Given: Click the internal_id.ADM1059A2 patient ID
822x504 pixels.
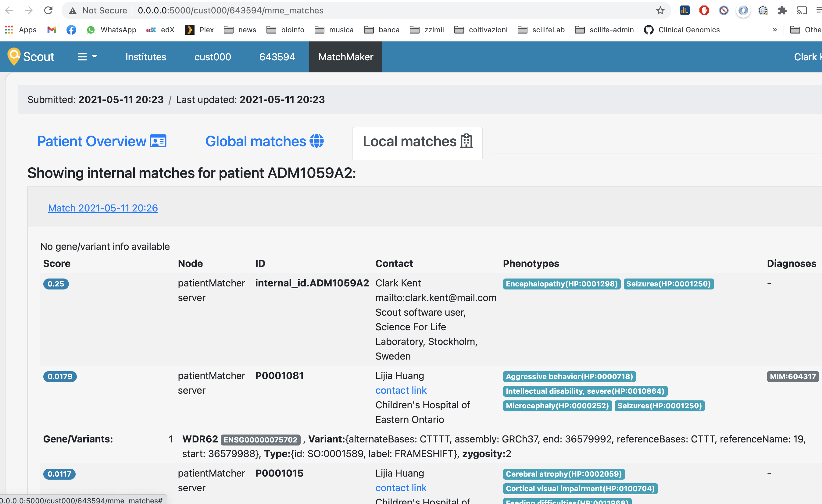Looking at the screenshot, I should (x=312, y=283).
